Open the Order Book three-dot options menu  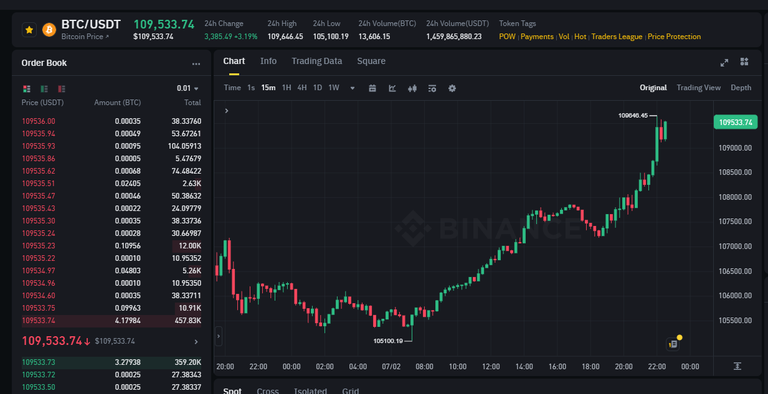point(196,64)
